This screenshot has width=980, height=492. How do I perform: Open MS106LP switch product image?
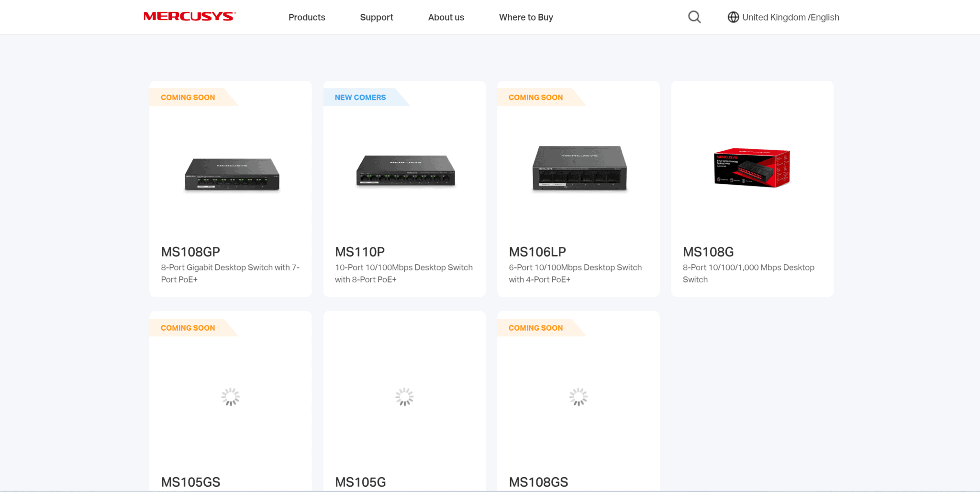pyautogui.click(x=579, y=168)
